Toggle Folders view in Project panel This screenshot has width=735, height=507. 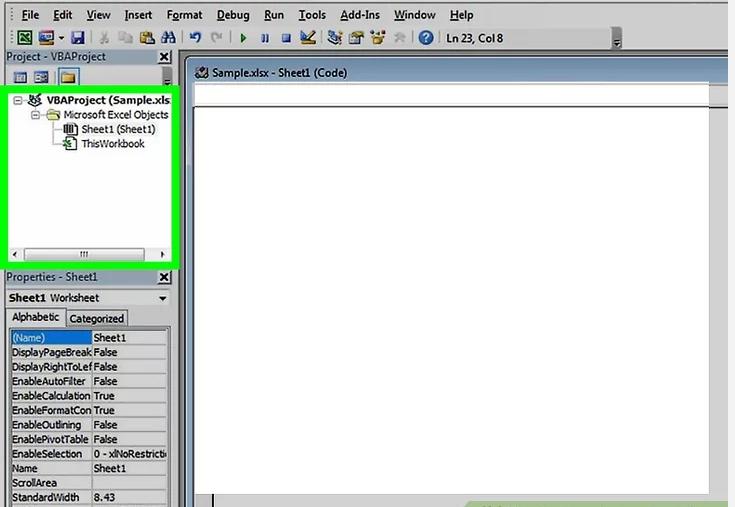[x=67, y=77]
